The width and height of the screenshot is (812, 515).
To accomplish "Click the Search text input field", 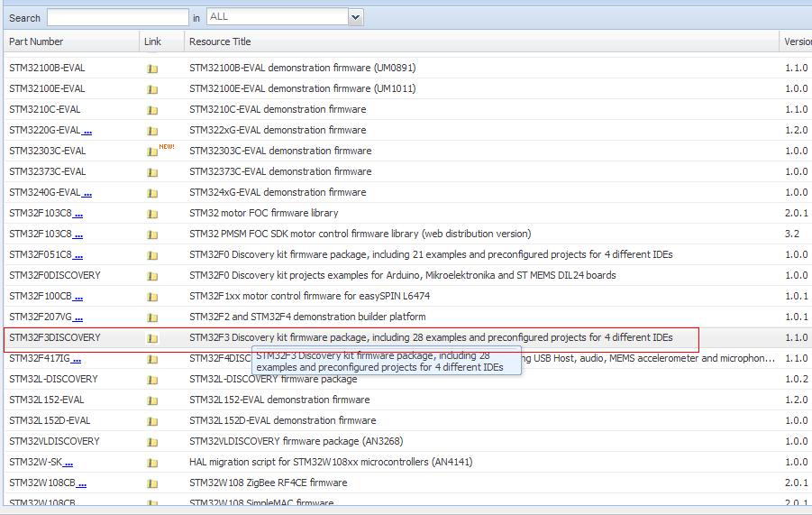I will 118,17.
